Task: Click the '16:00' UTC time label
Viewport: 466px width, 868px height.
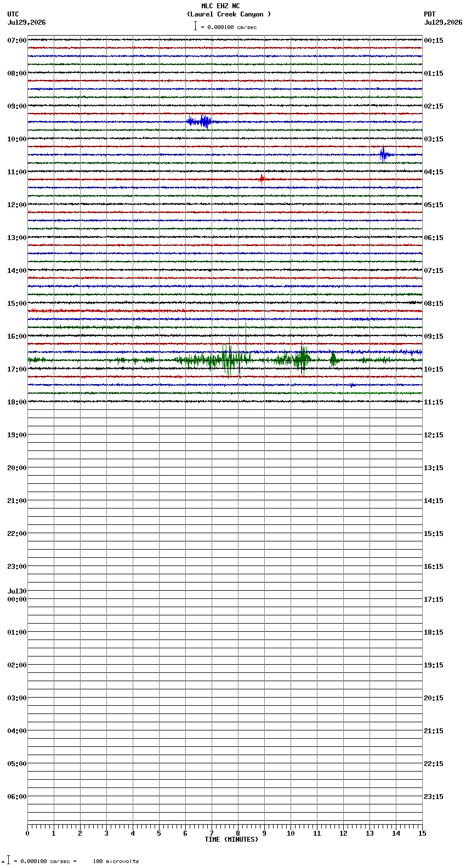Action: tap(17, 336)
